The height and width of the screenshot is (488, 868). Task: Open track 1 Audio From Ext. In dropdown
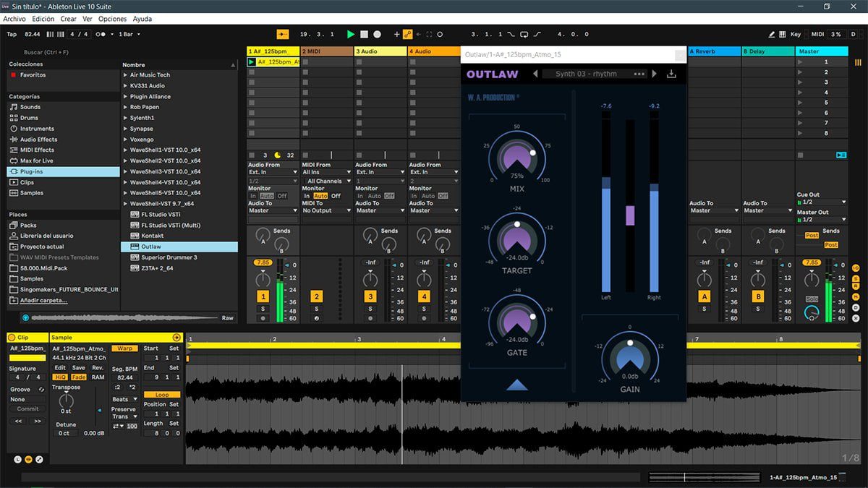(x=273, y=172)
